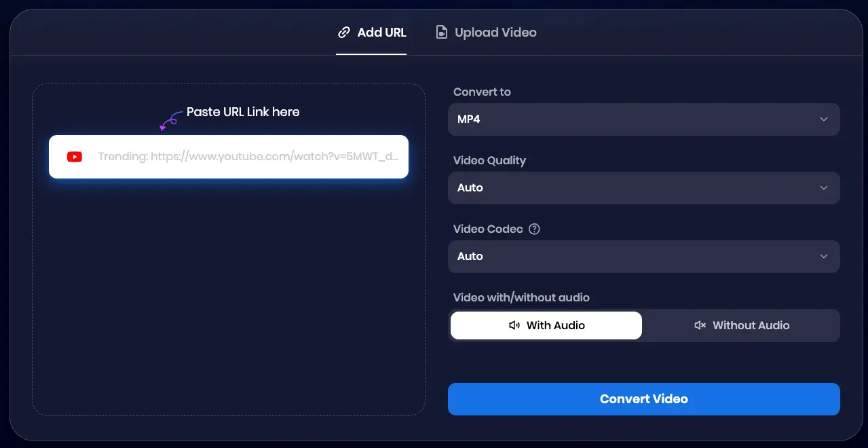
Task: Open the Convert to format dropdown
Action: tap(643, 119)
